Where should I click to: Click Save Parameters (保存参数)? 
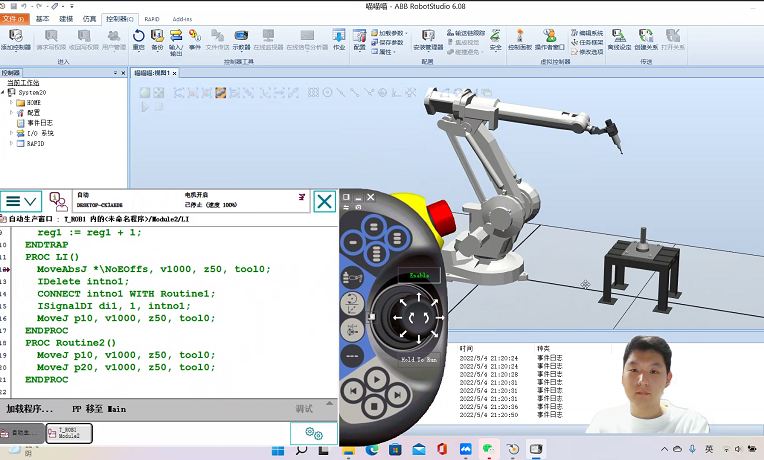(x=387, y=42)
